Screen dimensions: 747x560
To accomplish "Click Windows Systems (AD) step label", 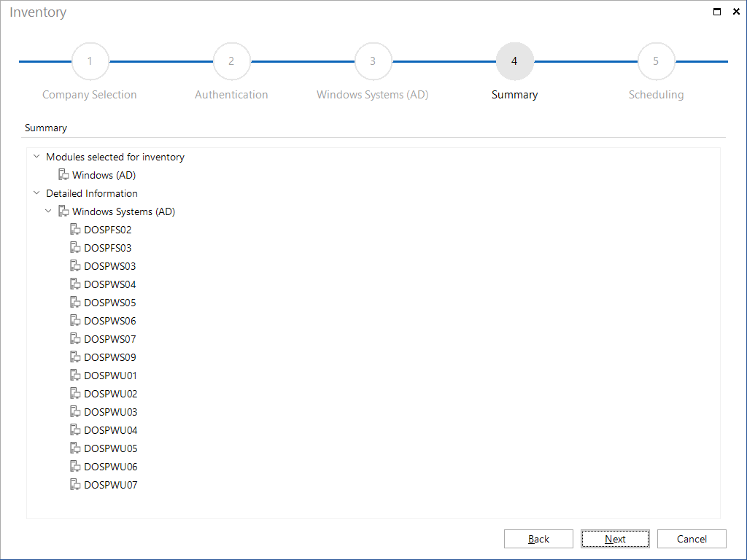I will click(x=373, y=95).
